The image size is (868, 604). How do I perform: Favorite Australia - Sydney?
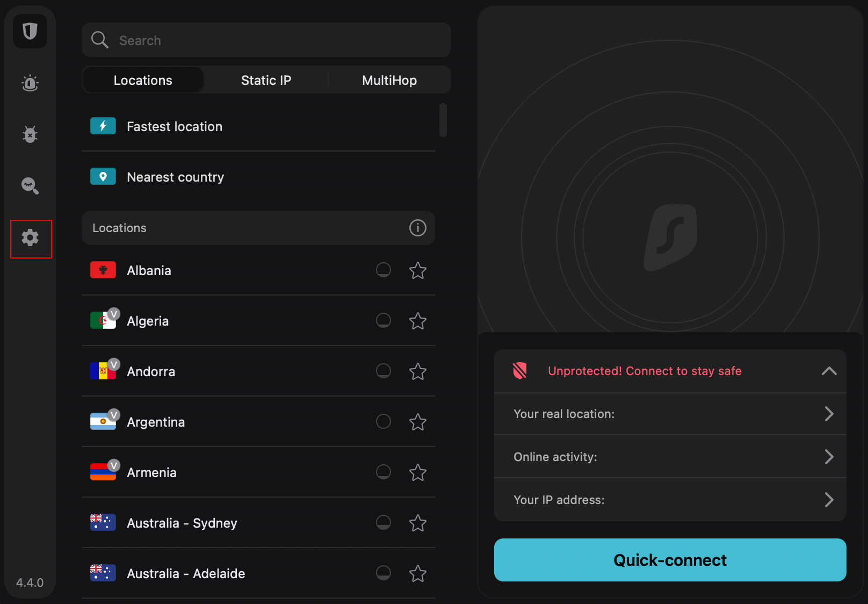click(x=418, y=523)
